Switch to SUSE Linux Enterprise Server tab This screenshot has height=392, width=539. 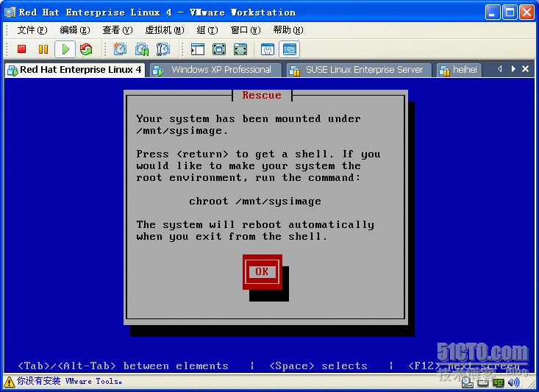pos(359,70)
